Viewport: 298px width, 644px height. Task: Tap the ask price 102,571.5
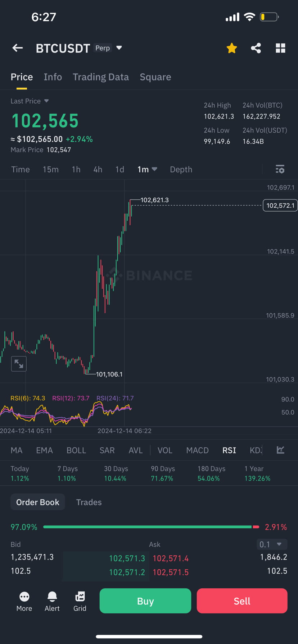point(171,572)
